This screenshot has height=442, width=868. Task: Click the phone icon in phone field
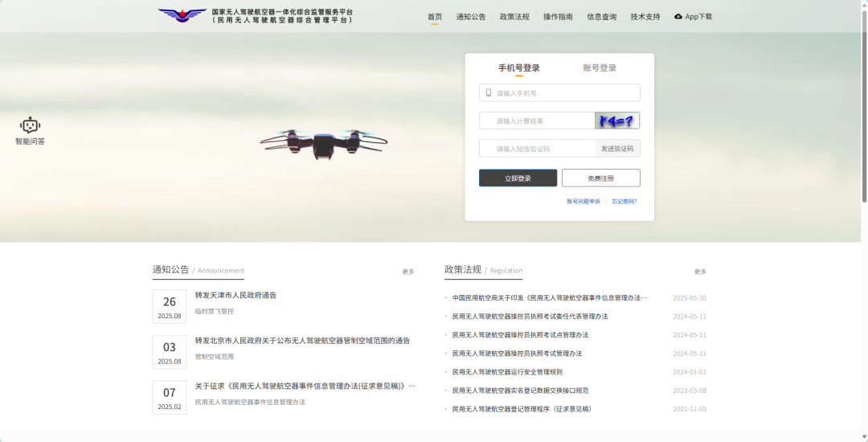(x=488, y=93)
